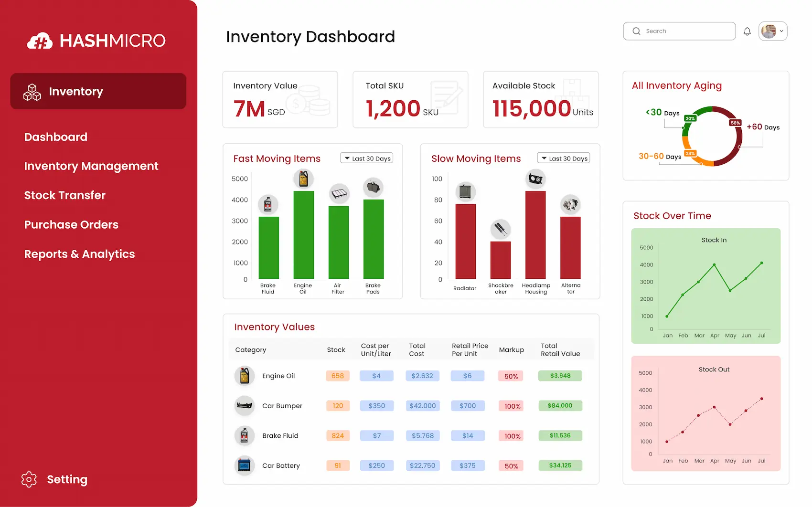Image resolution: width=812 pixels, height=507 pixels.
Task: Click the search magnifier icon
Action: [636, 31]
